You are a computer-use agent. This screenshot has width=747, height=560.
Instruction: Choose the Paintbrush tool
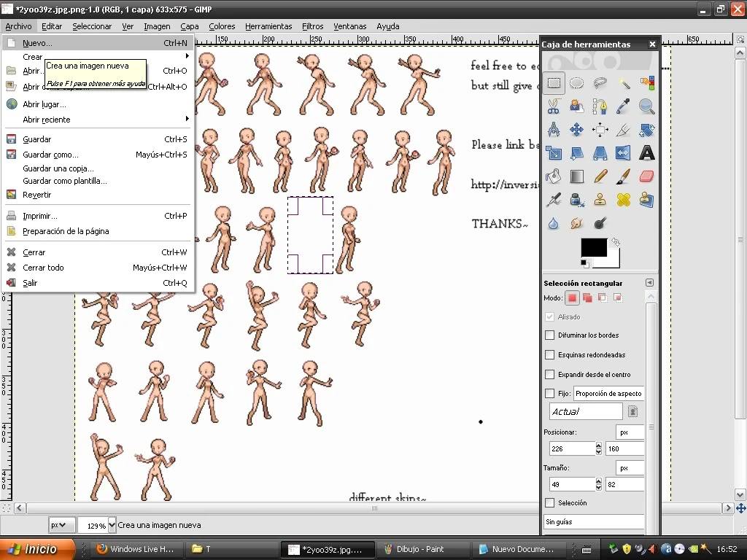(623, 176)
